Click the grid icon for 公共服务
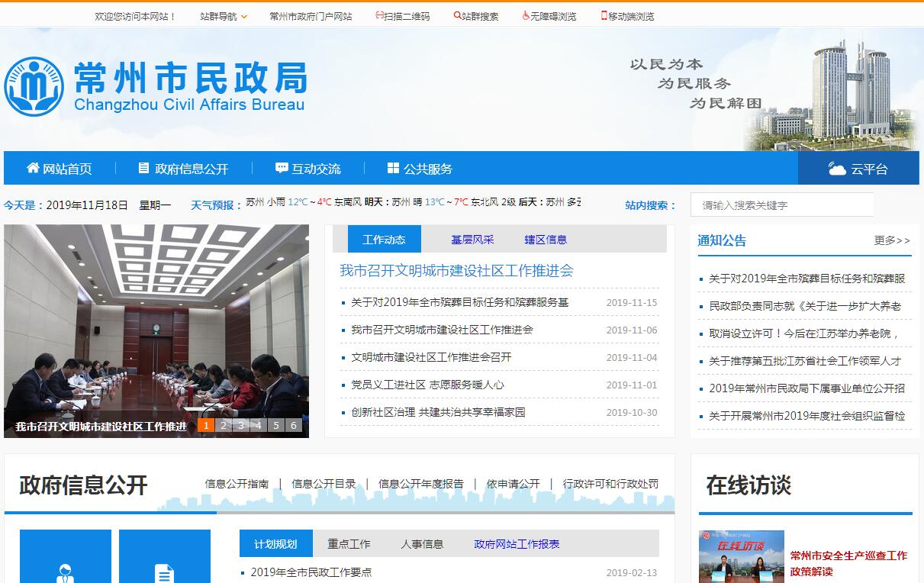This screenshot has height=583, width=924. pos(393,168)
